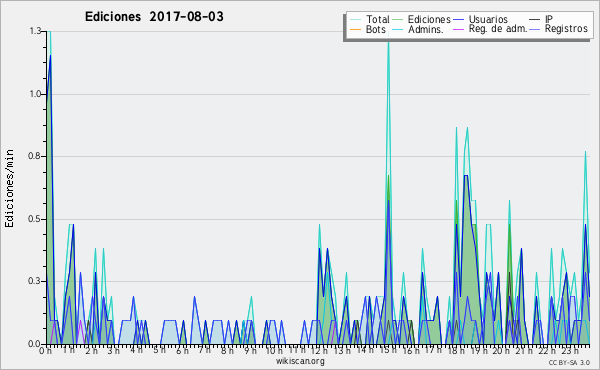
Task: Click the '11 h' x-axis label
Action: (297, 350)
